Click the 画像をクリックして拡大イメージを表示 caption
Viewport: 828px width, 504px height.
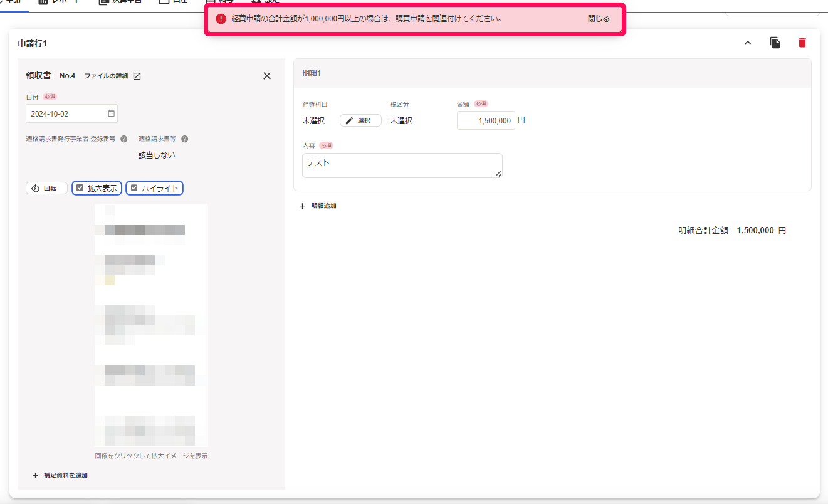pyautogui.click(x=151, y=456)
